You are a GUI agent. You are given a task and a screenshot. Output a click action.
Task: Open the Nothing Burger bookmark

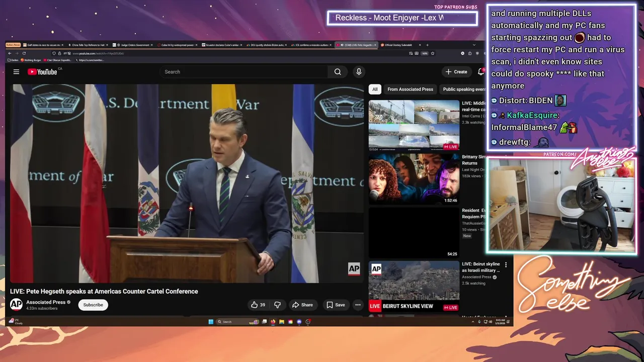(31, 60)
